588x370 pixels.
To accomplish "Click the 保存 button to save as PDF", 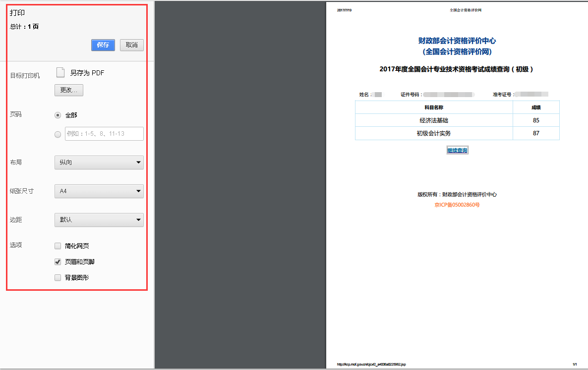I will tap(103, 45).
